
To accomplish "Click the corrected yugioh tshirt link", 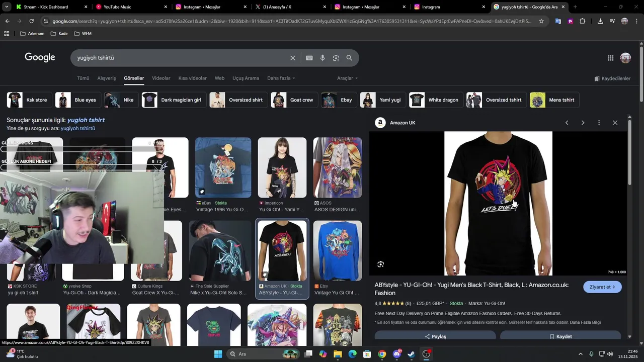I will coord(86,120).
